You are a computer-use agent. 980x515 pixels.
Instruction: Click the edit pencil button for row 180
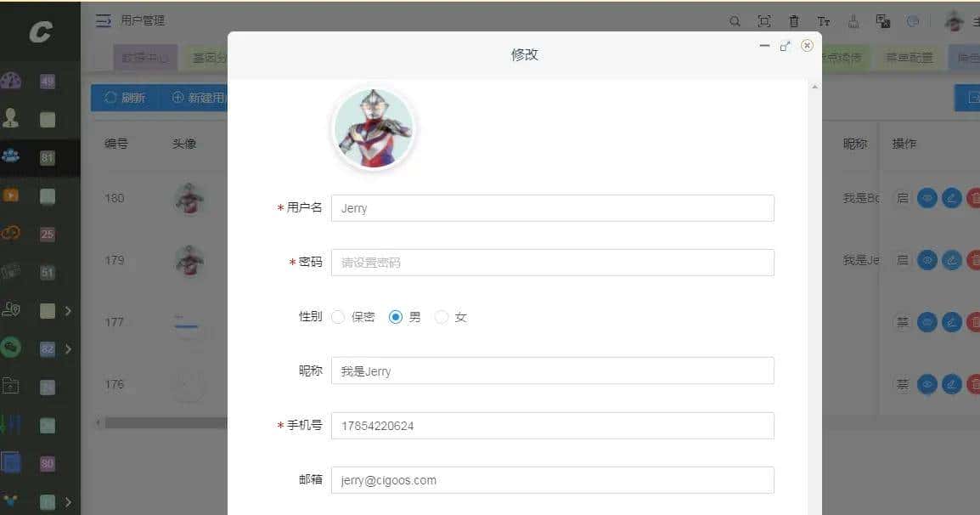pyautogui.click(x=951, y=198)
